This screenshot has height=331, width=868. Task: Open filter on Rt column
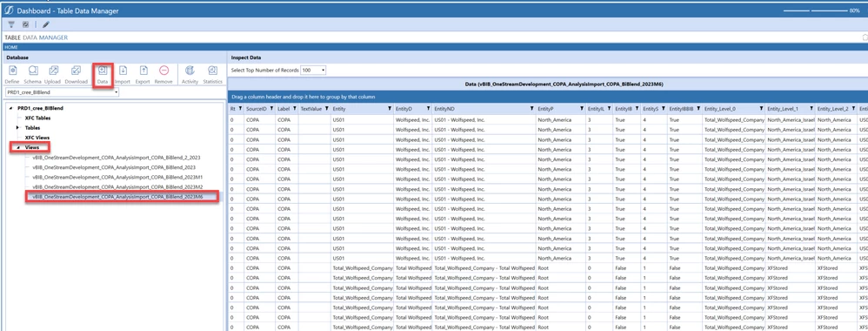point(240,109)
